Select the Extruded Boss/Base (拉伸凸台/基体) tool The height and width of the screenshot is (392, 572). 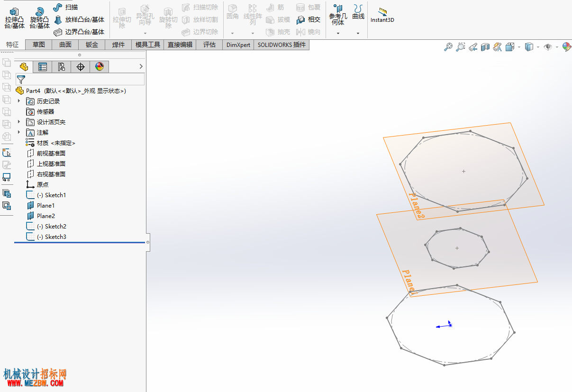(x=15, y=18)
